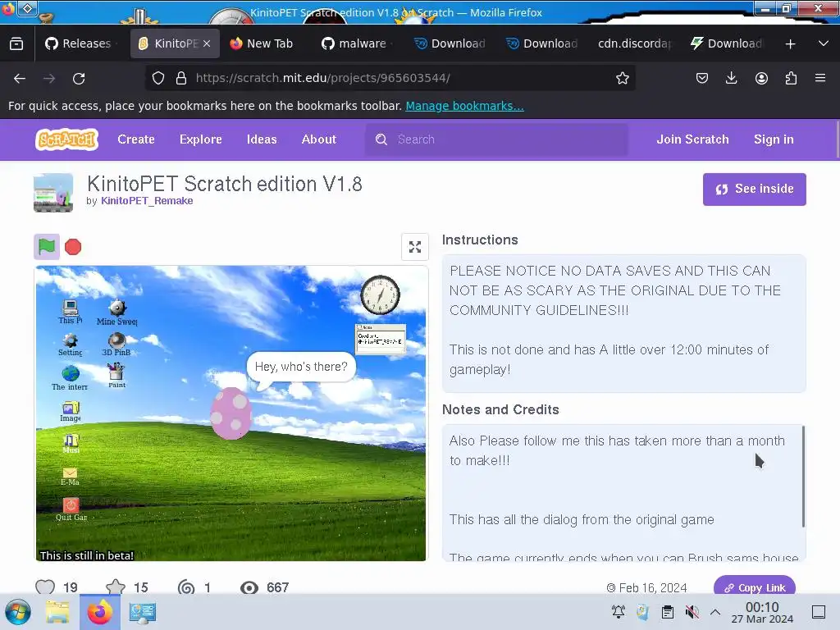Enter fullscreen mode for the Scratch stage
The width and height of the screenshot is (840, 630).
click(415, 247)
